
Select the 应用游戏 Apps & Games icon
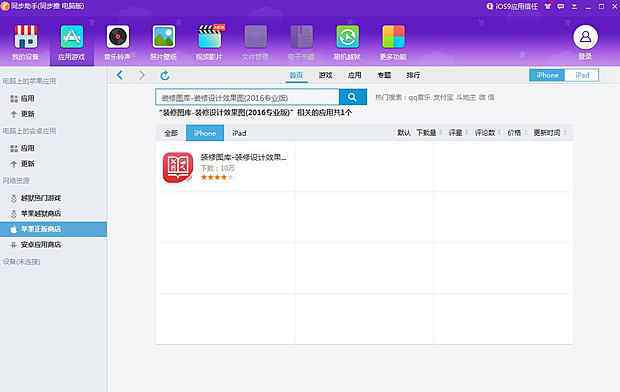(72, 37)
